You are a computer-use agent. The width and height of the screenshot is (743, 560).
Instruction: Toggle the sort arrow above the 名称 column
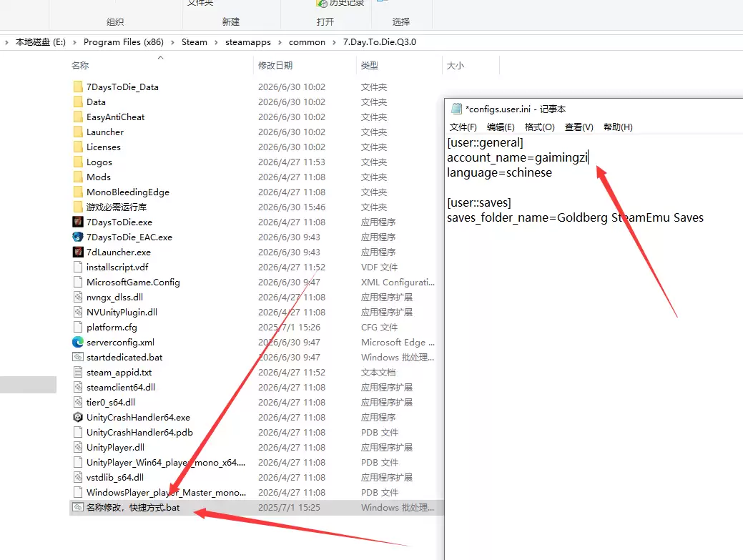pos(160,57)
